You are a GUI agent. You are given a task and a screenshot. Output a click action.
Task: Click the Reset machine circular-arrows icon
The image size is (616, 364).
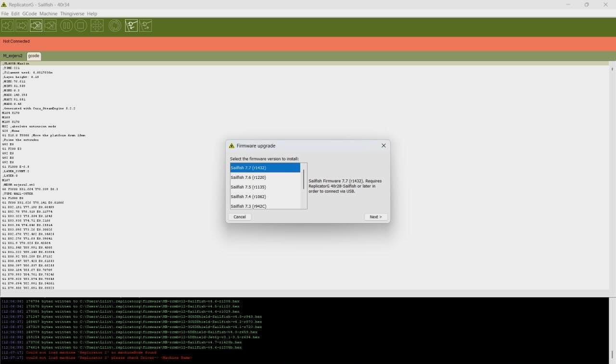pos(115,25)
